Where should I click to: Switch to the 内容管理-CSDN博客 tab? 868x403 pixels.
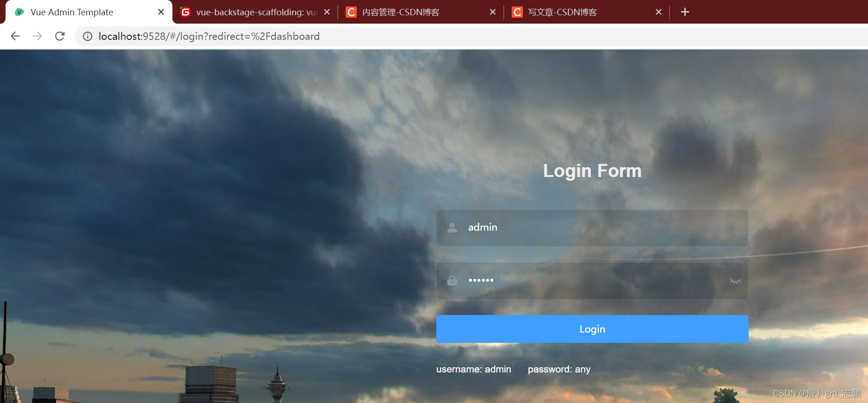click(421, 12)
